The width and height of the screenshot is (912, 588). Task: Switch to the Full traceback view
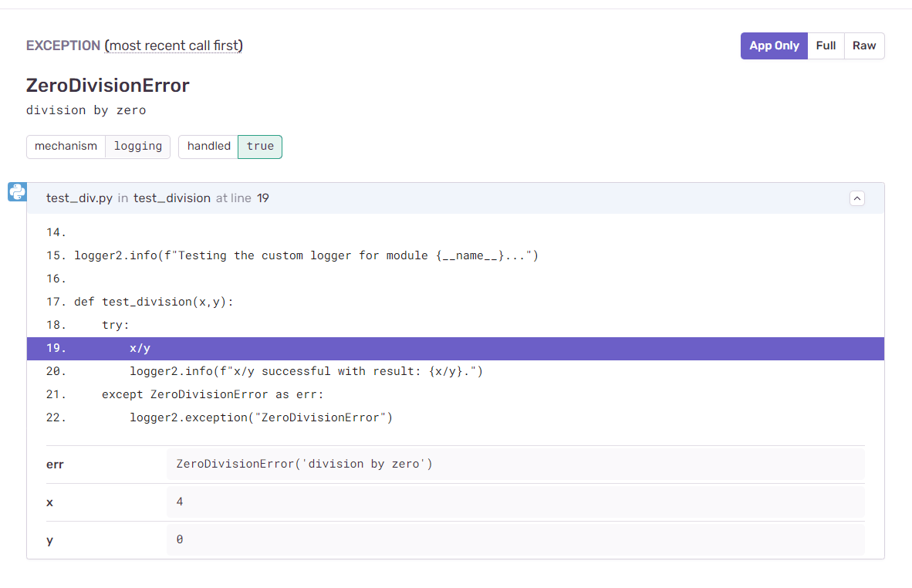(x=826, y=46)
